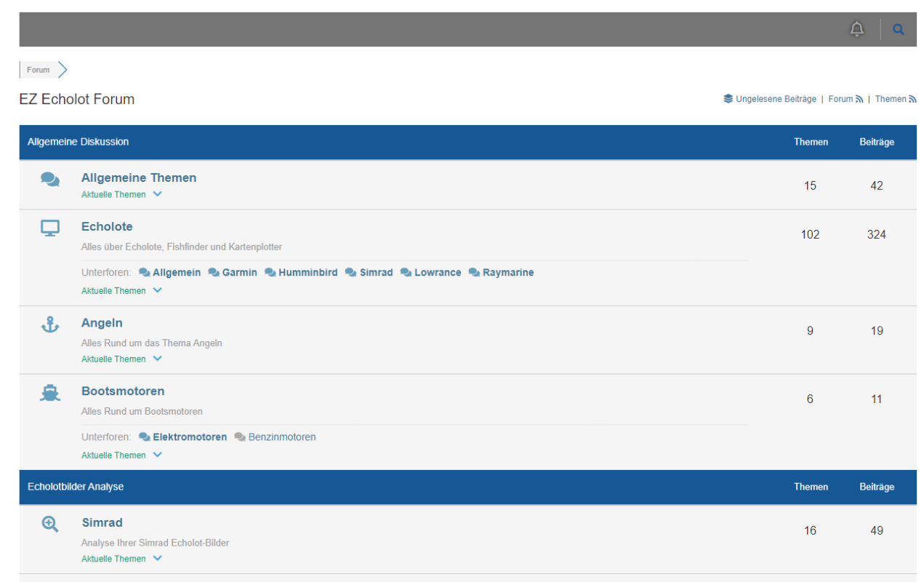Image resolution: width=924 pixels, height=582 pixels.
Task: Open the Bootsmotoren forum
Action: [123, 391]
